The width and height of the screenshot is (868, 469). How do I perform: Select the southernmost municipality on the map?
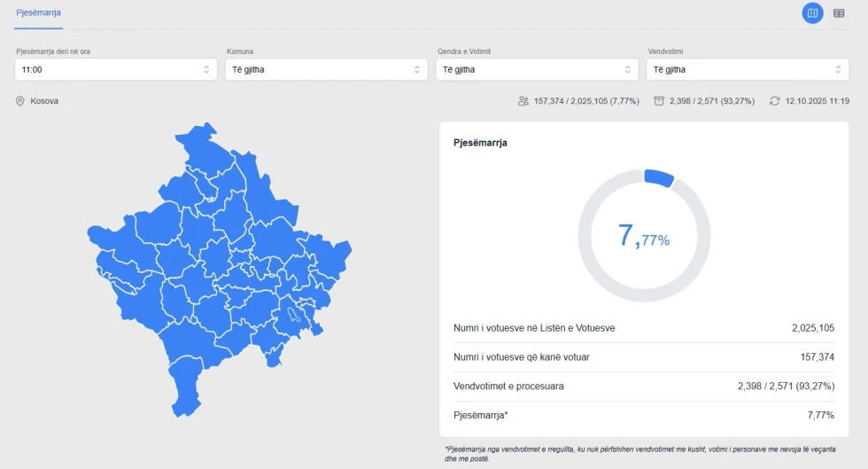click(x=185, y=388)
